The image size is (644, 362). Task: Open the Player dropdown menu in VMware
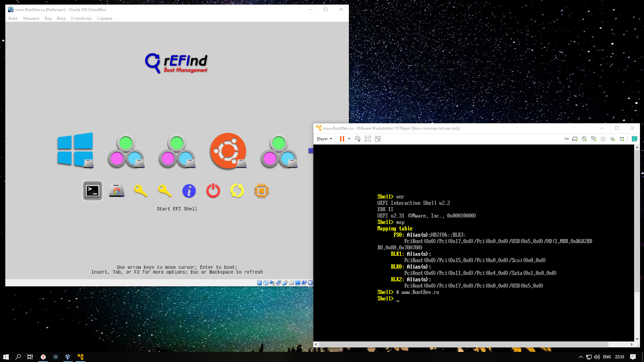click(x=324, y=139)
